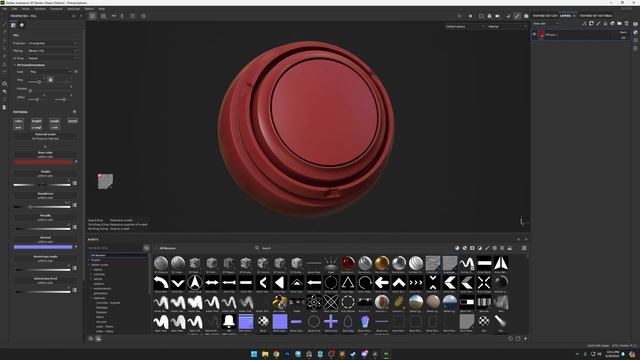
Task: Adjust the Height uniform color slider
Action: click(42, 185)
